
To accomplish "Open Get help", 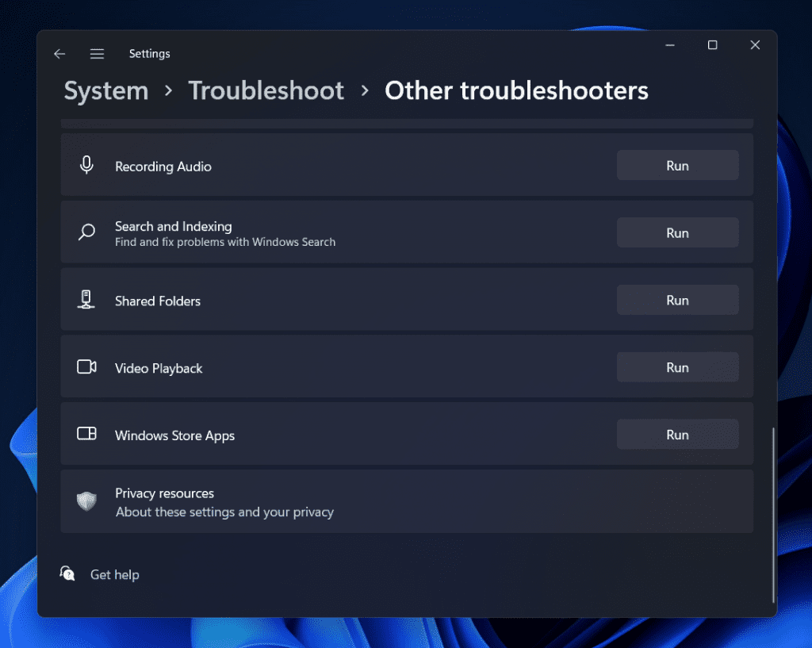I will (x=115, y=574).
